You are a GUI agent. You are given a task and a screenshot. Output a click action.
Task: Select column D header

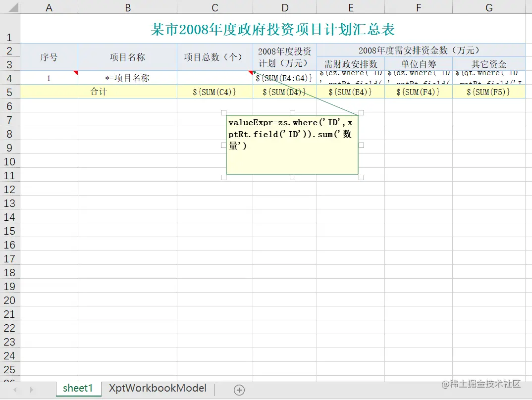285,7
